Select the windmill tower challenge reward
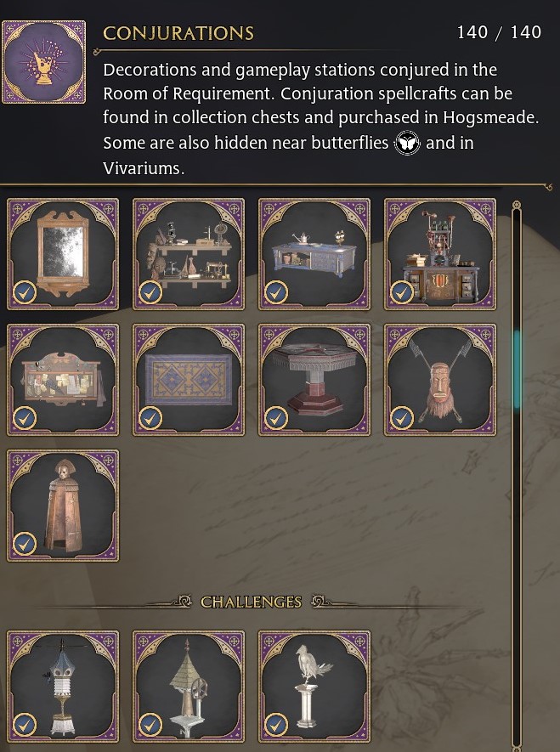This screenshot has width=560, height=752. (x=189, y=687)
